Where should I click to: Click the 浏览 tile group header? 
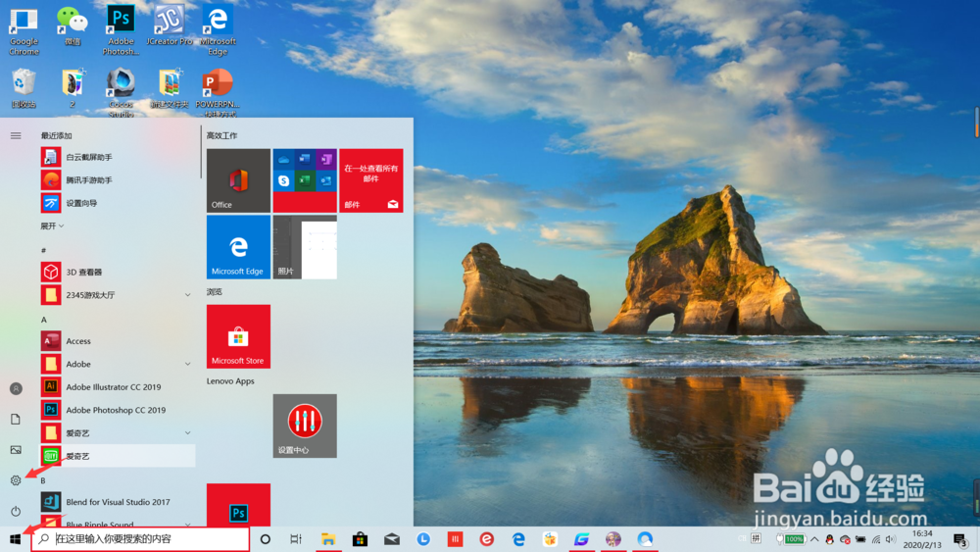[x=215, y=292]
